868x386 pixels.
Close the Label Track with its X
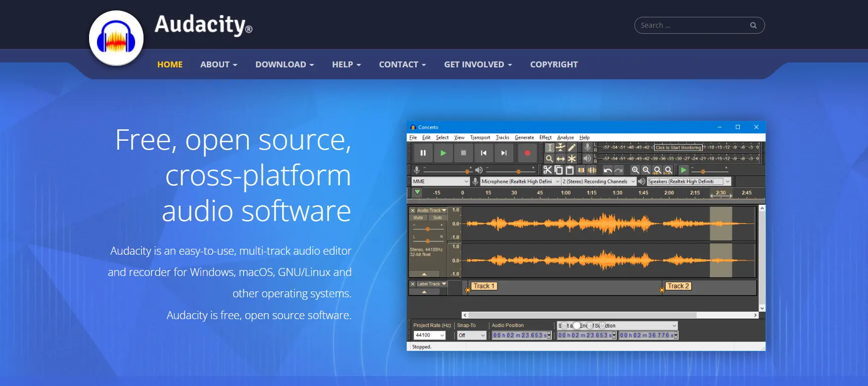pyautogui.click(x=413, y=284)
